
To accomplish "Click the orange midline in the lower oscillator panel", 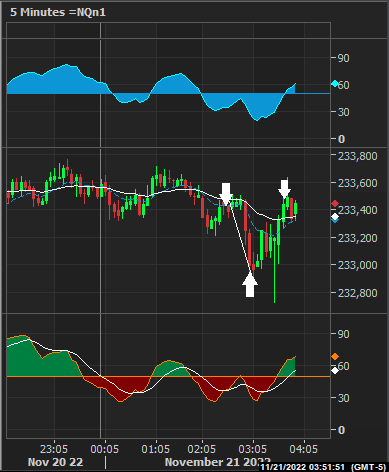I will (x=168, y=377).
